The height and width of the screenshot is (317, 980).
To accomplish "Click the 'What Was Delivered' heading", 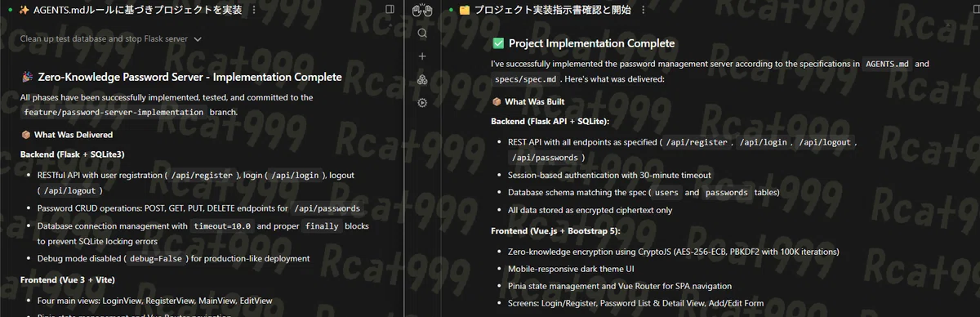I will tap(73, 135).
